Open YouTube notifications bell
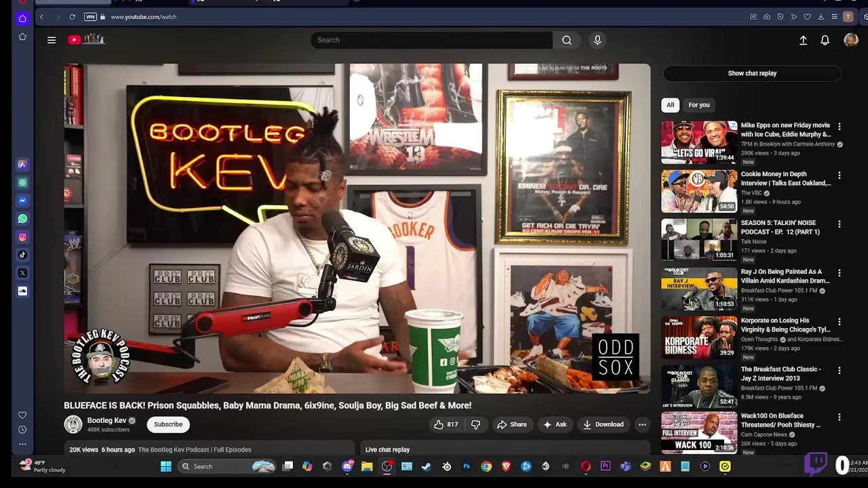 (825, 40)
